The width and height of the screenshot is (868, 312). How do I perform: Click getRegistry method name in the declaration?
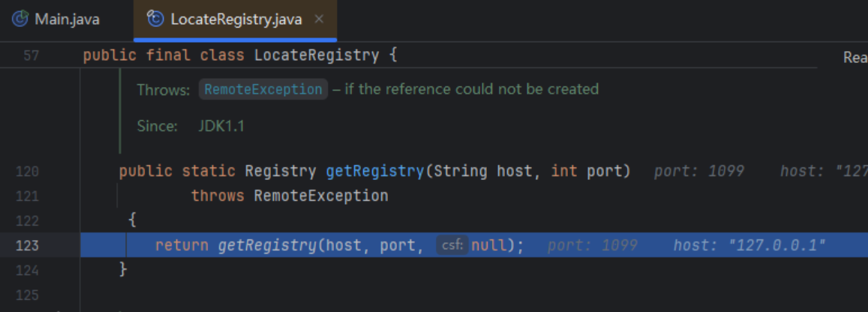coord(374,171)
